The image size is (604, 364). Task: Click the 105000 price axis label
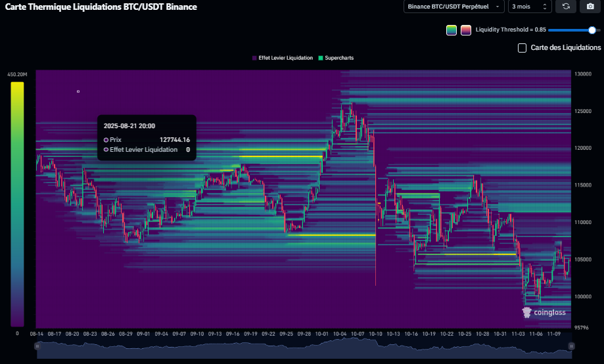click(583, 260)
